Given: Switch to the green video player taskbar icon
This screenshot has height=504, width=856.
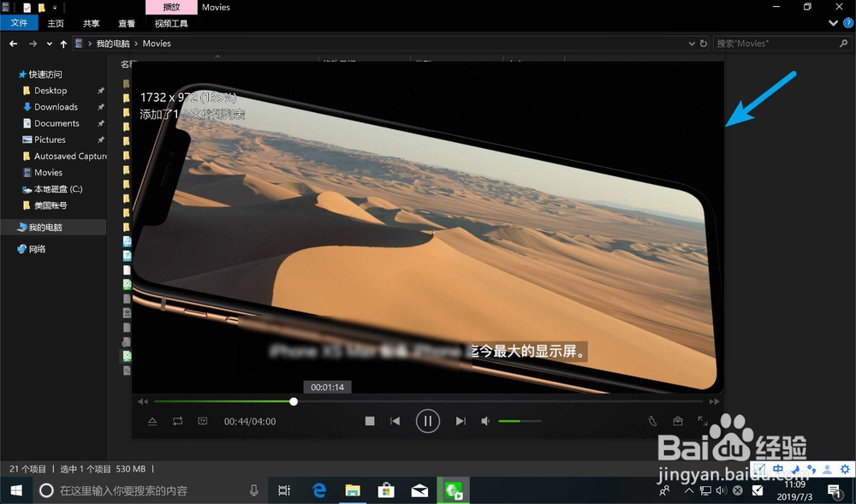Looking at the screenshot, I should (453, 490).
